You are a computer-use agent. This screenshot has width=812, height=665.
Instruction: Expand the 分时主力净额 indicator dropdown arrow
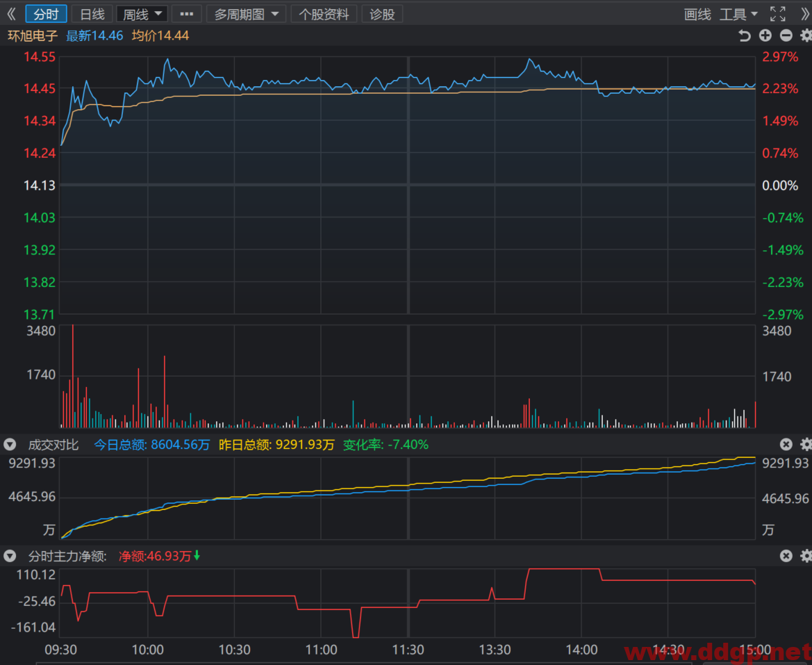tap(10, 556)
